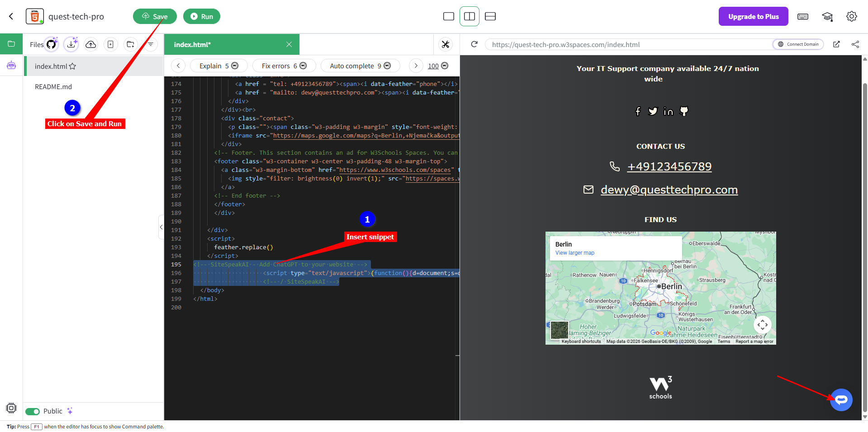This screenshot has height=432, width=868.
Task: Click the map Terms link
Action: pos(724,342)
